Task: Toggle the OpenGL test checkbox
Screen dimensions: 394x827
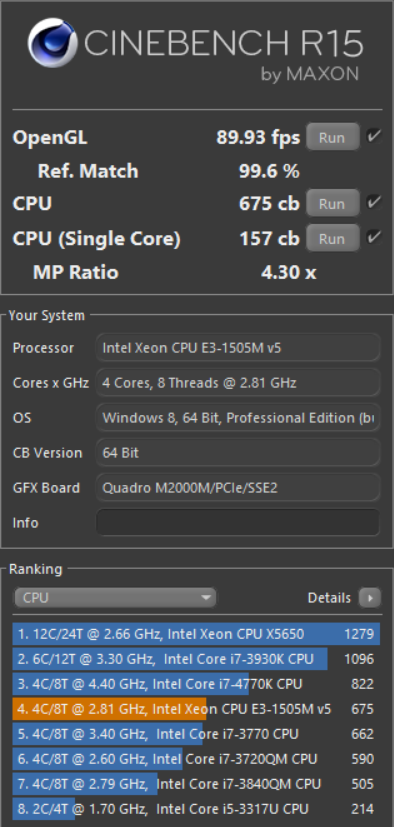Action: point(374,137)
